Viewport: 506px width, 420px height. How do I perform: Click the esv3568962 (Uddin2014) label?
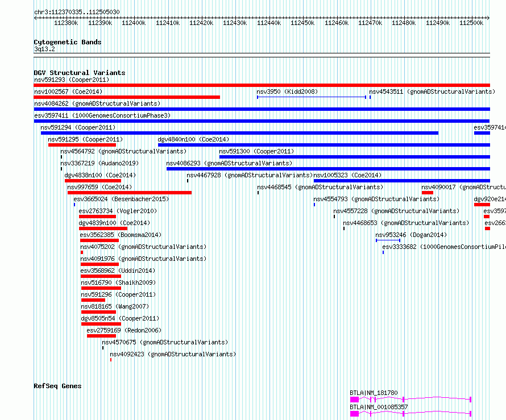(118, 271)
